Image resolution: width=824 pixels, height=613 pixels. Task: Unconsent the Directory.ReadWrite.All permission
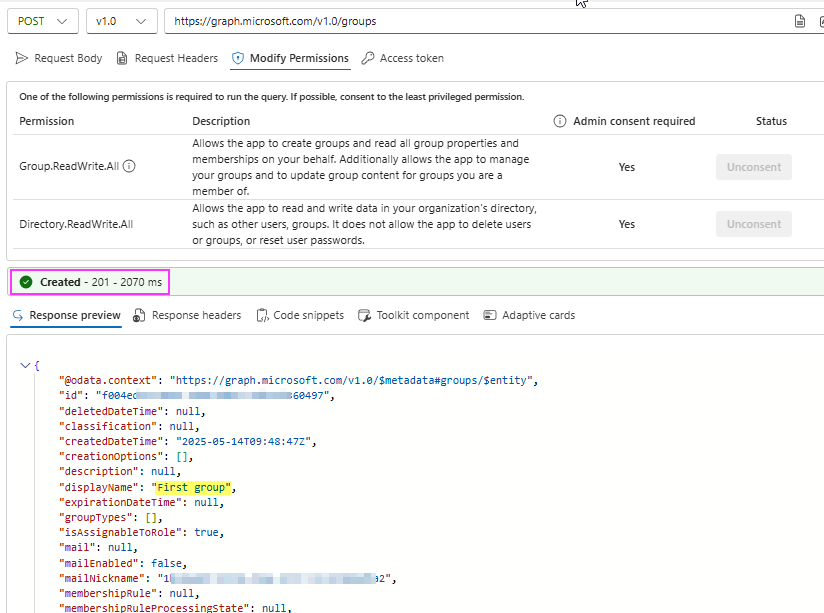[753, 224]
